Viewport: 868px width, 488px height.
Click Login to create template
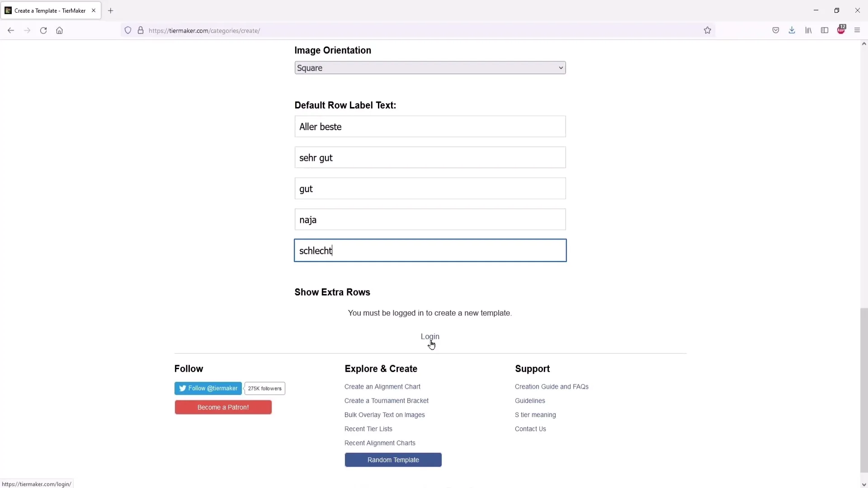click(x=430, y=336)
